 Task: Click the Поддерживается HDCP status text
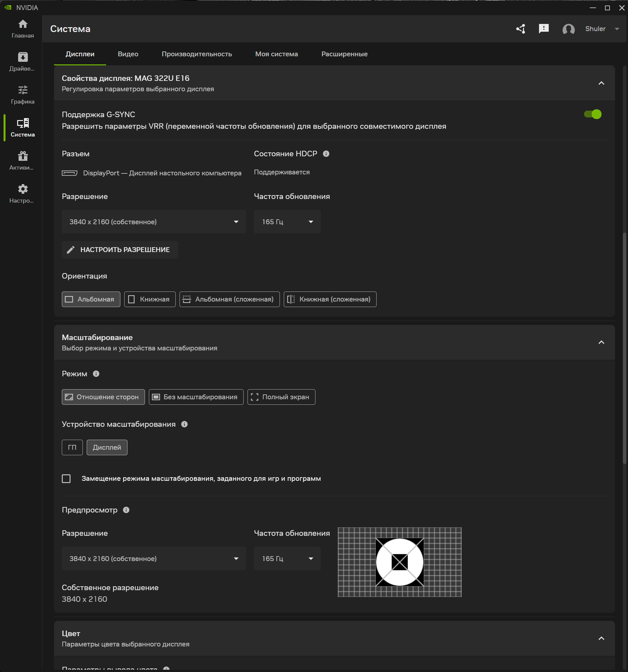click(x=281, y=172)
